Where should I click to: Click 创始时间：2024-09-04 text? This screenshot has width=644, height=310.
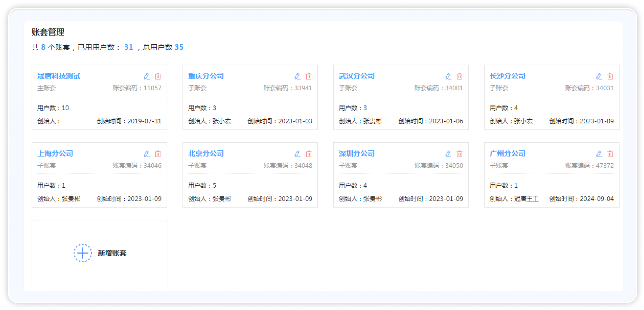[x=581, y=199]
